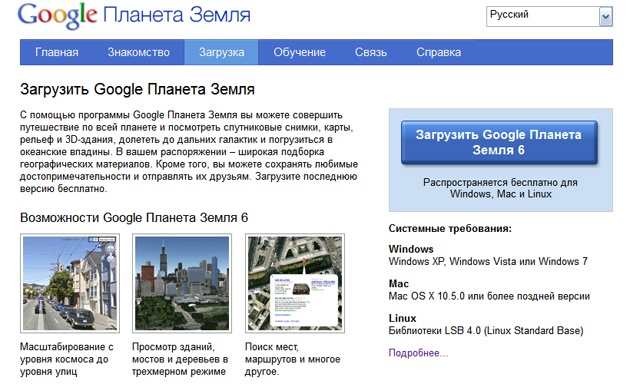Click the Планета Земля title text

[176, 15]
